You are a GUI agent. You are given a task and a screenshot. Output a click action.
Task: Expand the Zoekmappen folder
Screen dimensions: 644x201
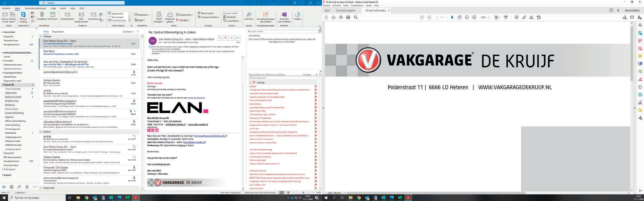(x=3, y=169)
